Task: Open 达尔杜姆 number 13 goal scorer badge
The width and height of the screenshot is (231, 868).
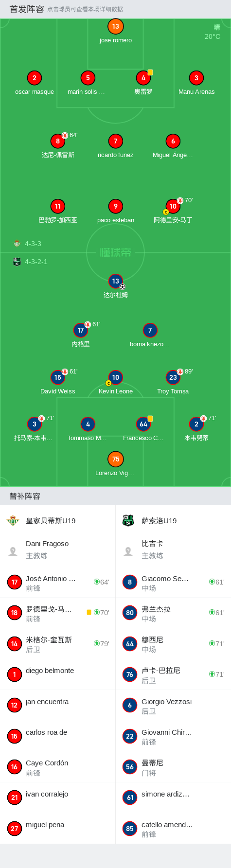Action: click(x=115, y=281)
